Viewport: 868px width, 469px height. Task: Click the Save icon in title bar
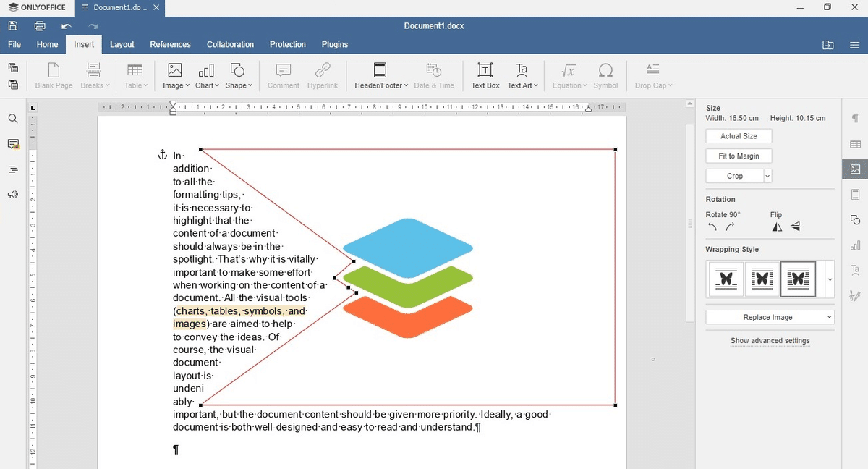(13, 26)
